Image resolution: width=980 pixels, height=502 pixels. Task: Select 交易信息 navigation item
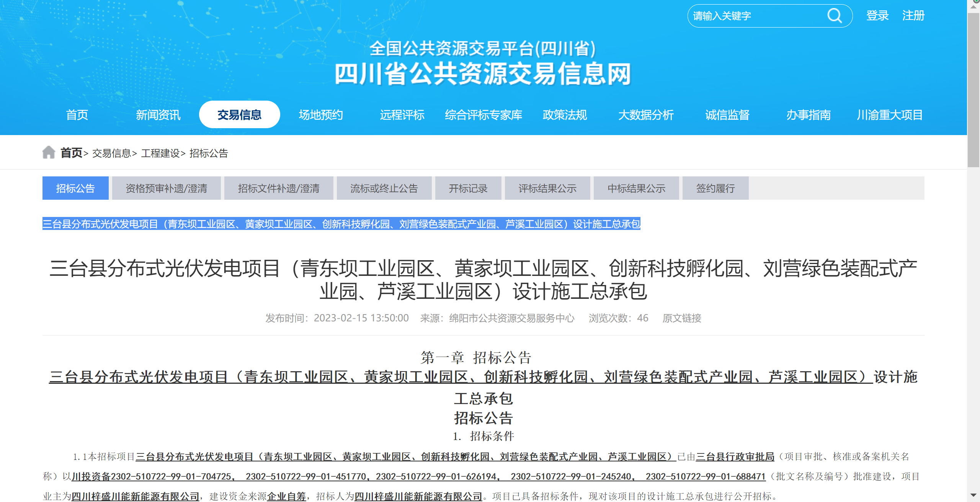pyautogui.click(x=239, y=114)
